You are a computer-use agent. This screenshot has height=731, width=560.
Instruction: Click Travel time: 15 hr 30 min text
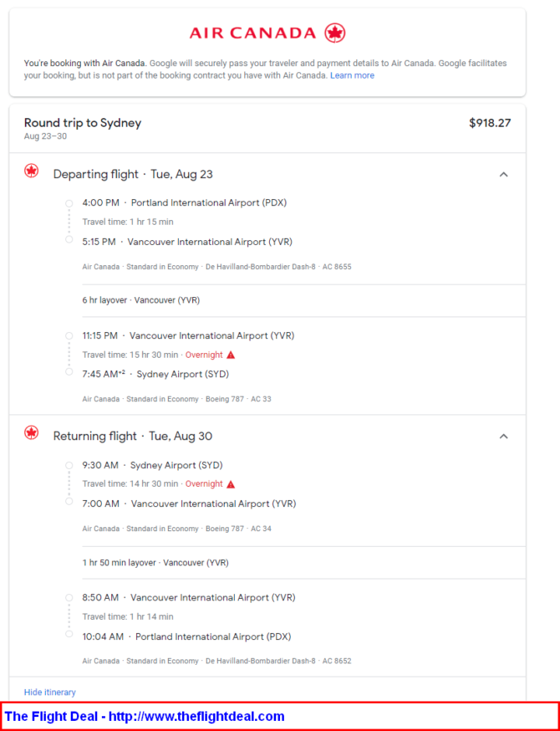(130, 355)
